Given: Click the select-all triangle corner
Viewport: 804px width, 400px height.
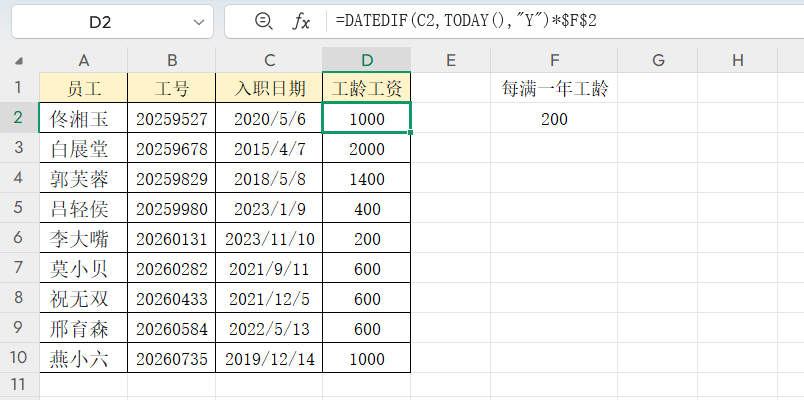Looking at the screenshot, I should click(x=20, y=61).
